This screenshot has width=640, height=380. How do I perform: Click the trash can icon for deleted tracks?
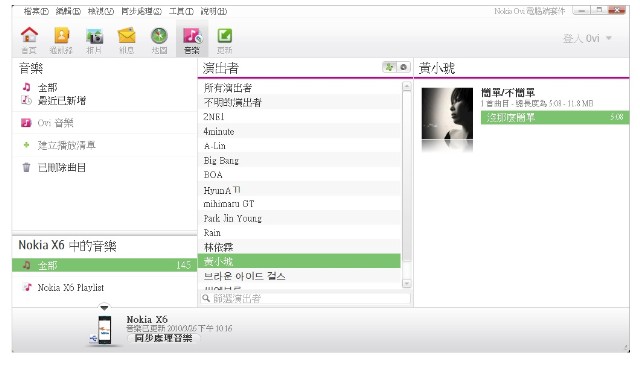pos(26,167)
